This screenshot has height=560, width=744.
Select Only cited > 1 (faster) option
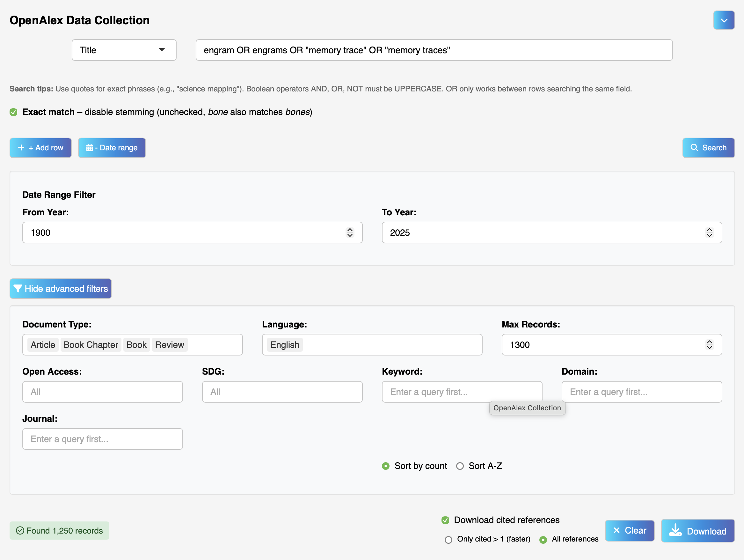click(449, 540)
